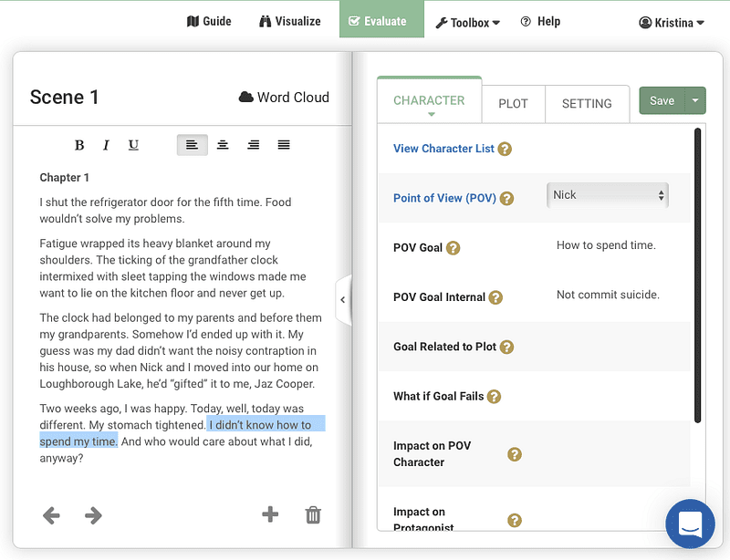Screen dimensions: 730x560
Task: Expand the Save button dropdown arrow
Action: click(695, 100)
